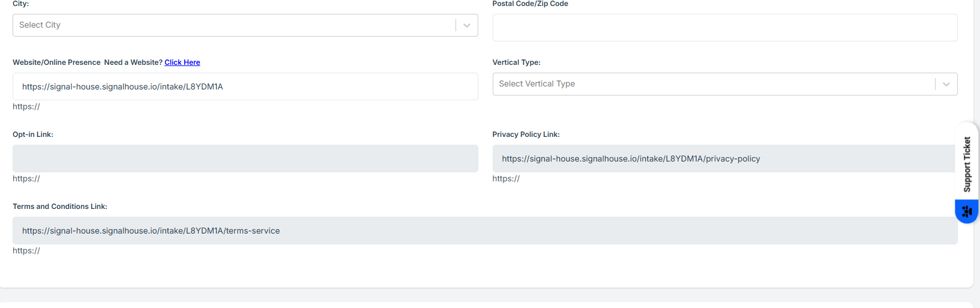Focus the Postal Code/Zip Code field
Image resolution: width=980 pixels, height=308 pixels.
(724, 28)
